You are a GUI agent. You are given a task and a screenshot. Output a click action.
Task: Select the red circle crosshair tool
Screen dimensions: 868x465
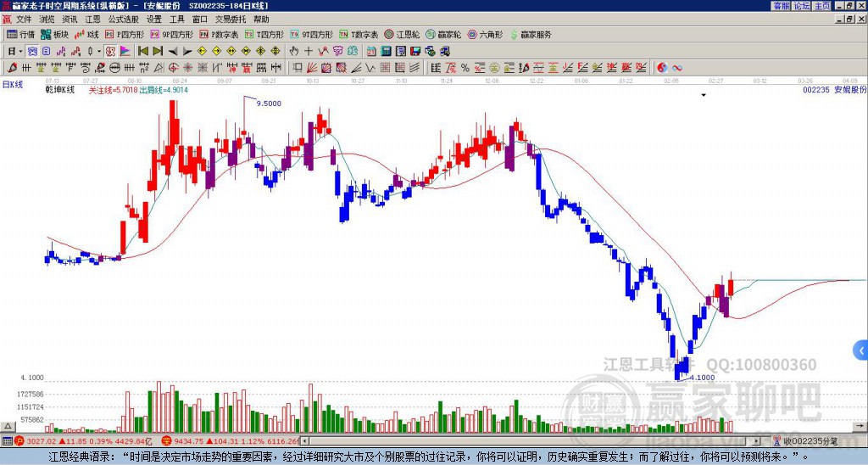coord(173,68)
